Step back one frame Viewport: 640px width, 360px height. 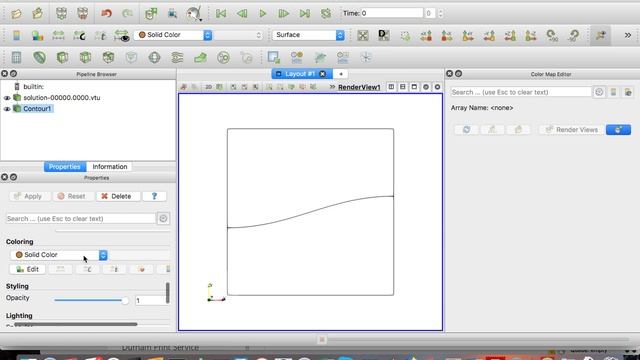(x=242, y=14)
